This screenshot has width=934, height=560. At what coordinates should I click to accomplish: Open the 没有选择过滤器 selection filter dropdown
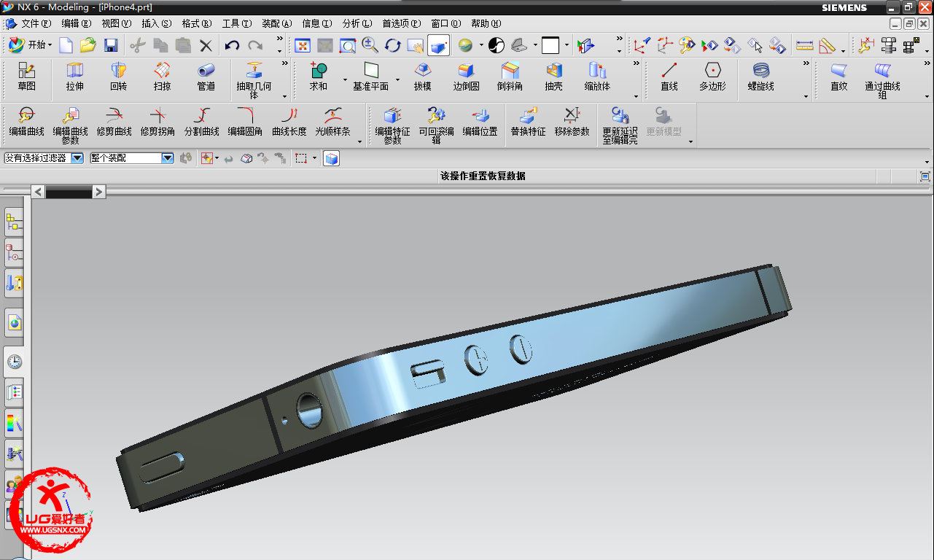(77, 157)
